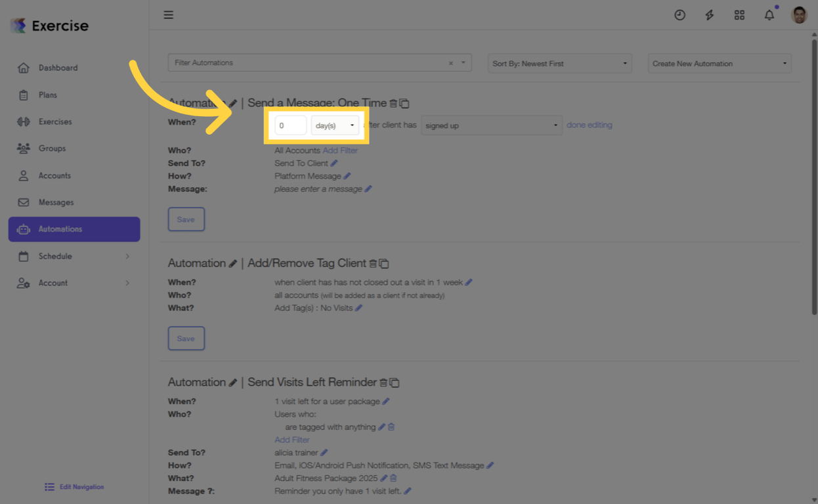Open the Create New Automation dropdown
The height and width of the screenshot is (504, 818).
(720, 64)
